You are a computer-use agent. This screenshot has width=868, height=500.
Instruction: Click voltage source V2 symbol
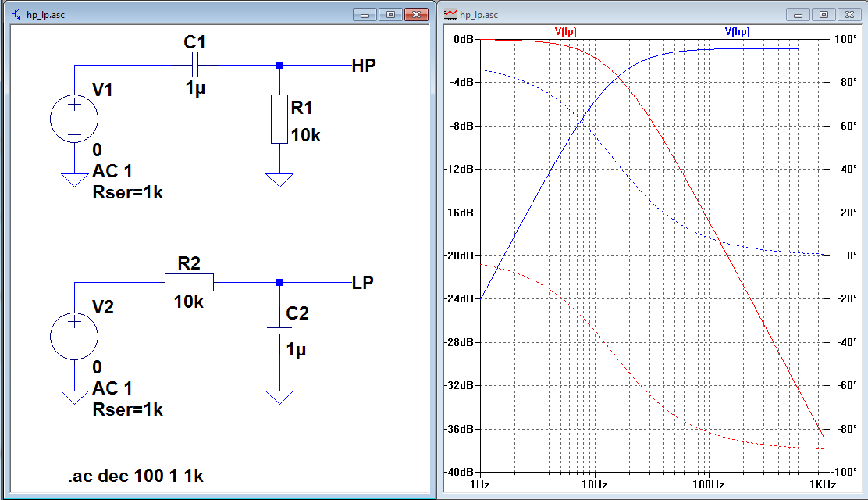click(x=74, y=337)
